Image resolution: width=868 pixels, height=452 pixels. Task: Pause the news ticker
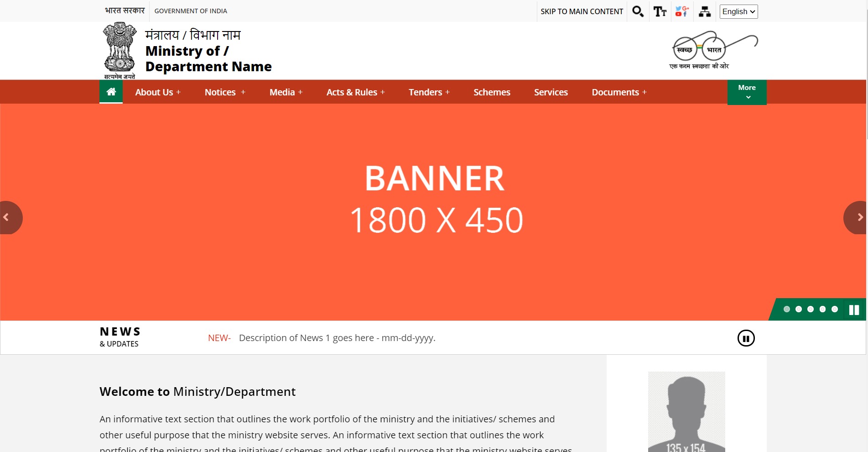click(x=746, y=338)
